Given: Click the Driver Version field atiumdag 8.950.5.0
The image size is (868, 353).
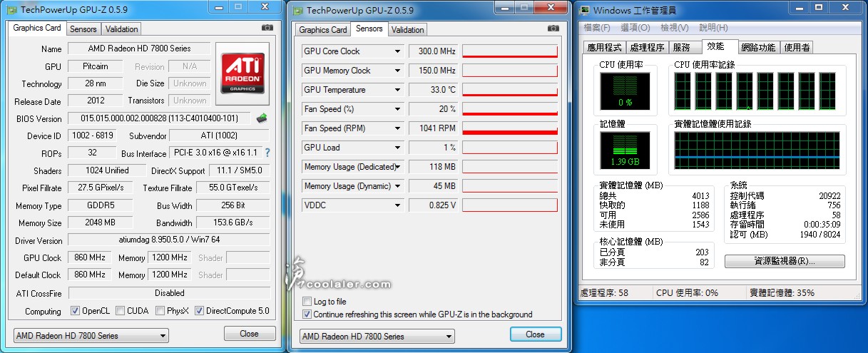Looking at the screenshot, I should [x=169, y=240].
